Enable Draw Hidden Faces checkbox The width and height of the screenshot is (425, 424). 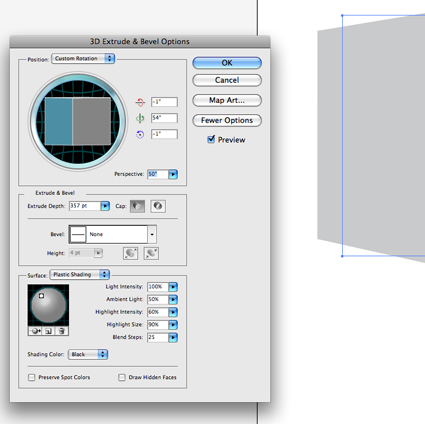[122, 377]
